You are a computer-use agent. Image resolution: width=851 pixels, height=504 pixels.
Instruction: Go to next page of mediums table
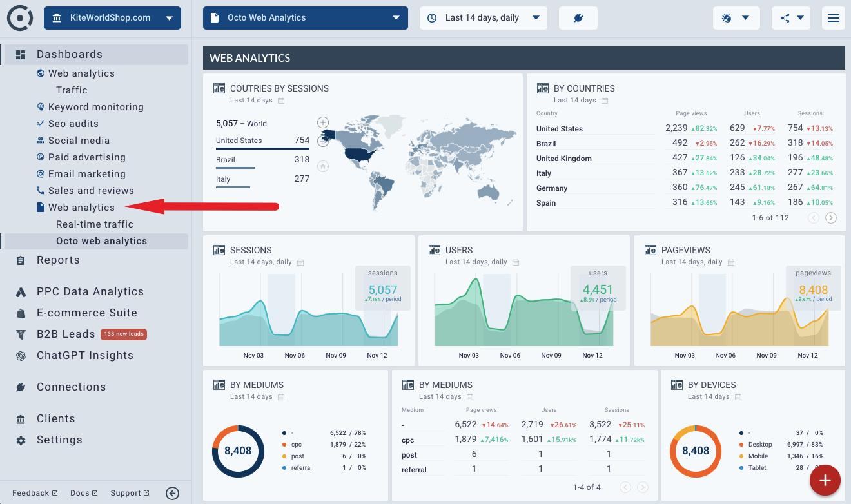pyautogui.click(x=642, y=487)
